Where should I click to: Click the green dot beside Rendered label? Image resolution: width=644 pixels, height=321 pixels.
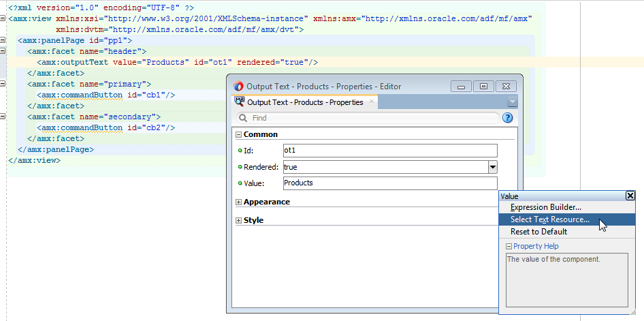coord(240,167)
